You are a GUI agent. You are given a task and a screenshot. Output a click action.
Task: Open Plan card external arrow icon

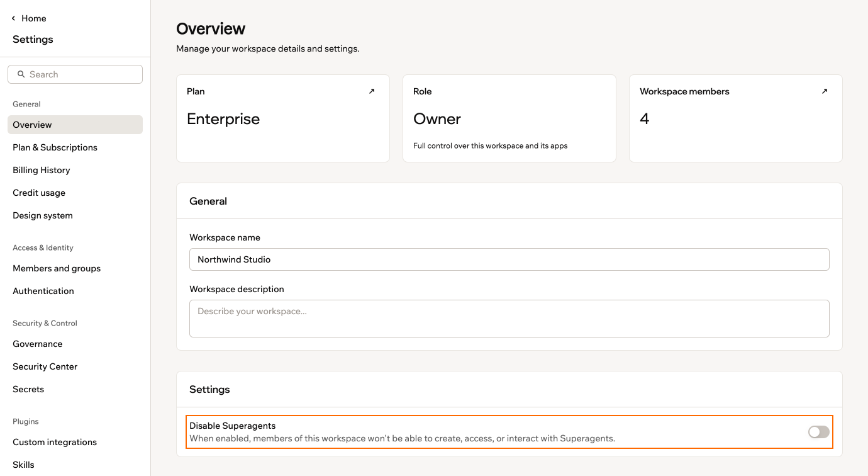372,91
